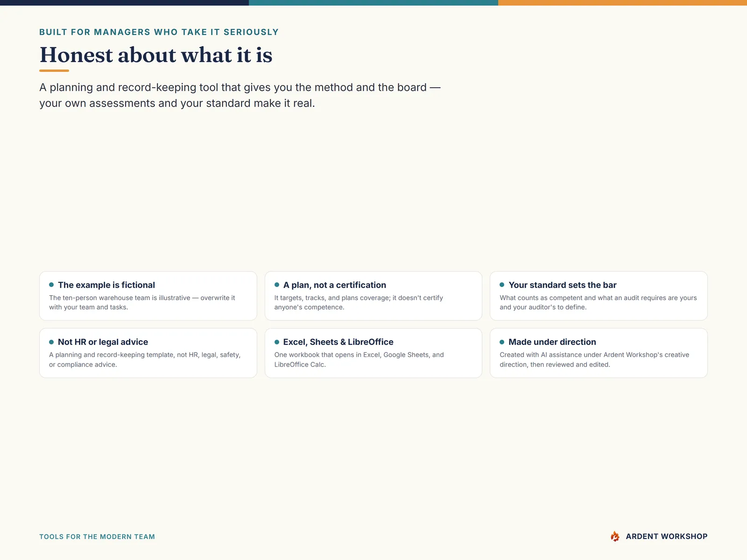Image resolution: width=747 pixels, height=560 pixels.
Task: Click the bullet beside 'Not HR or legal advice'
Action: pos(51,342)
